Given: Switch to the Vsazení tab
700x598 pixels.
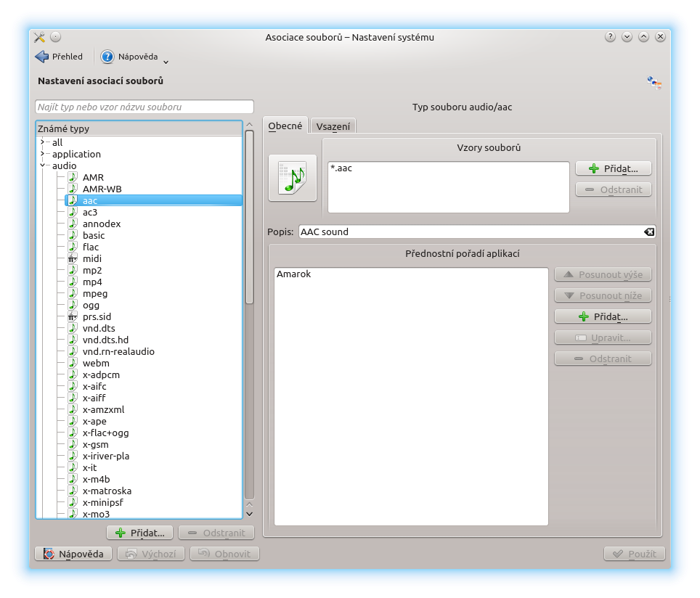Looking at the screenshot, I should [x=333, y=127].
